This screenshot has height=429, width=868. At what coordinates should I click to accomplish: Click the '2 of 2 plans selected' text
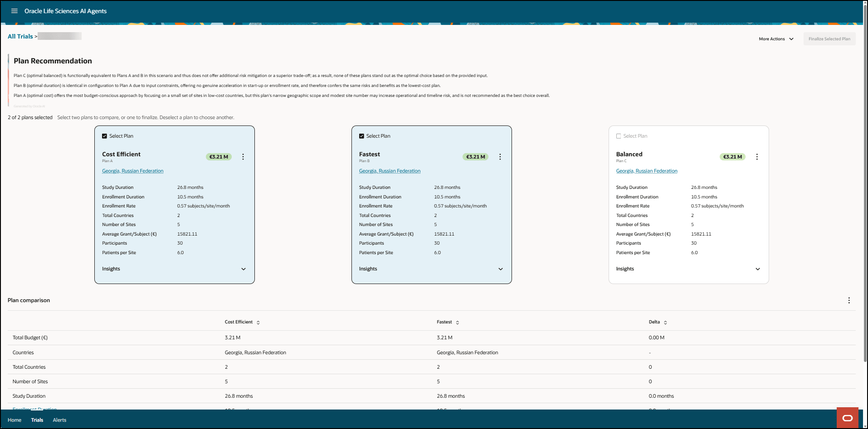click(30, 117)
